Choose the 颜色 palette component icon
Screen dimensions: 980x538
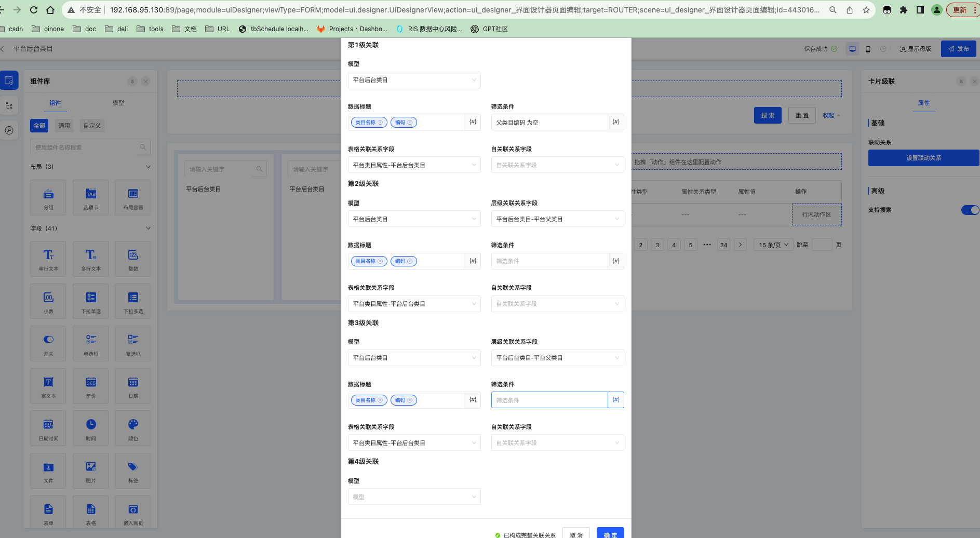pyautogui.click(x=133, y=428)
